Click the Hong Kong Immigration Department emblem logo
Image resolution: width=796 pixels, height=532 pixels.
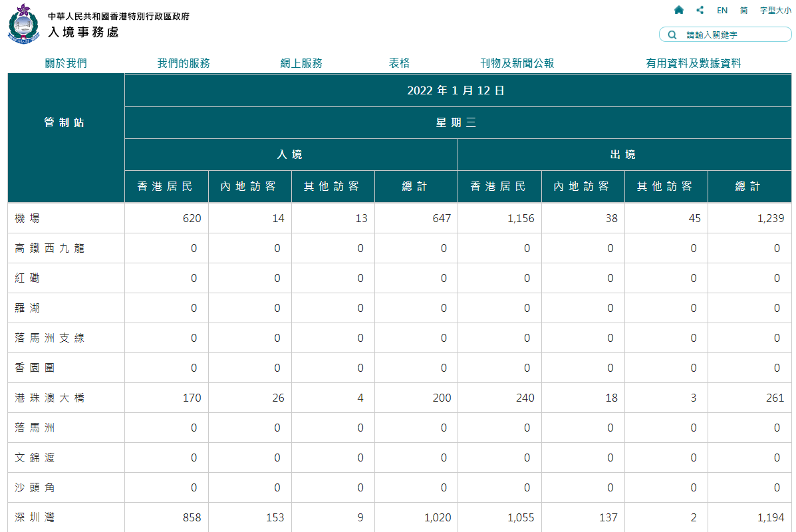pyautogui.click(x=24, y=24)
